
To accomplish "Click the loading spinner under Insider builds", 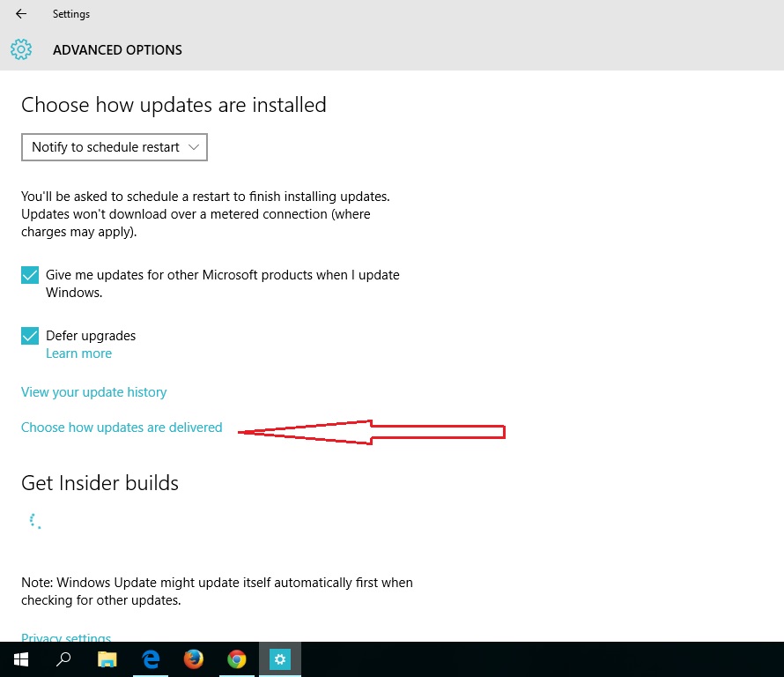I will coord(33,521).
